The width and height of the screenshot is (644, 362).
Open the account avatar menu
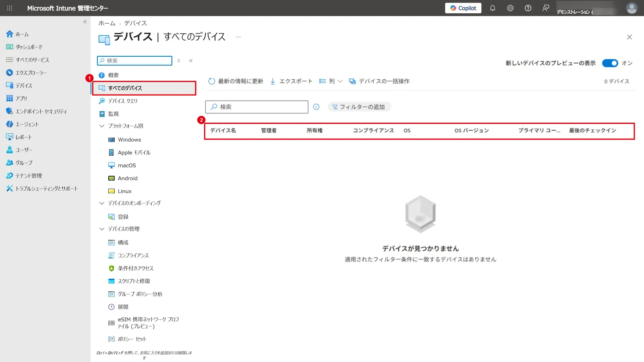(x=632, y=8)
